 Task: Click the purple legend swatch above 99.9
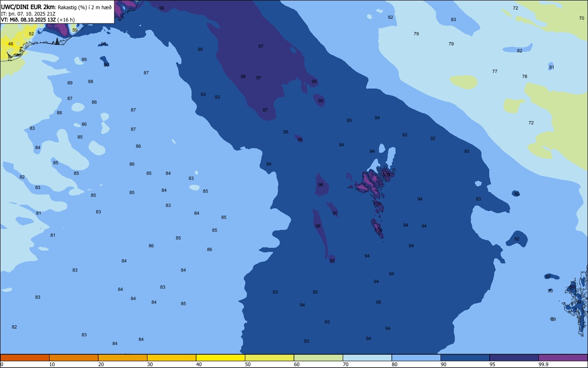pos(563,357)
